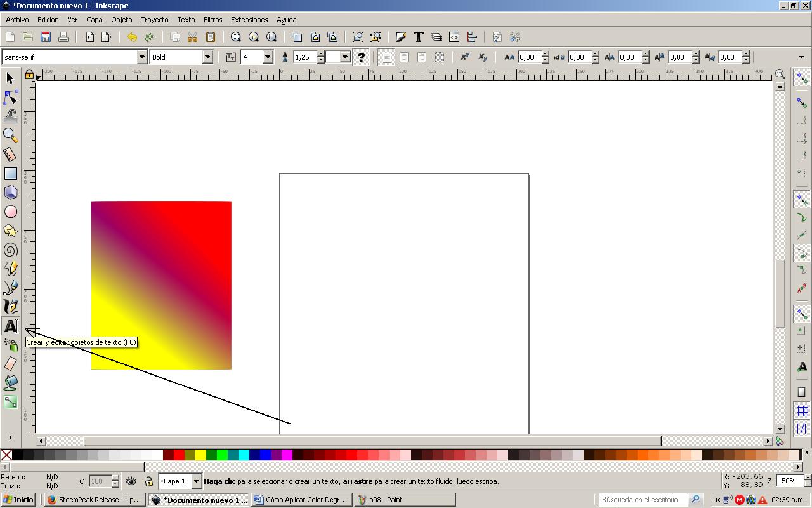Expand the hidden toolbox tools arrow
Image resolution: width=812 pixels, height=508 pixels.
tap(10, 438)
